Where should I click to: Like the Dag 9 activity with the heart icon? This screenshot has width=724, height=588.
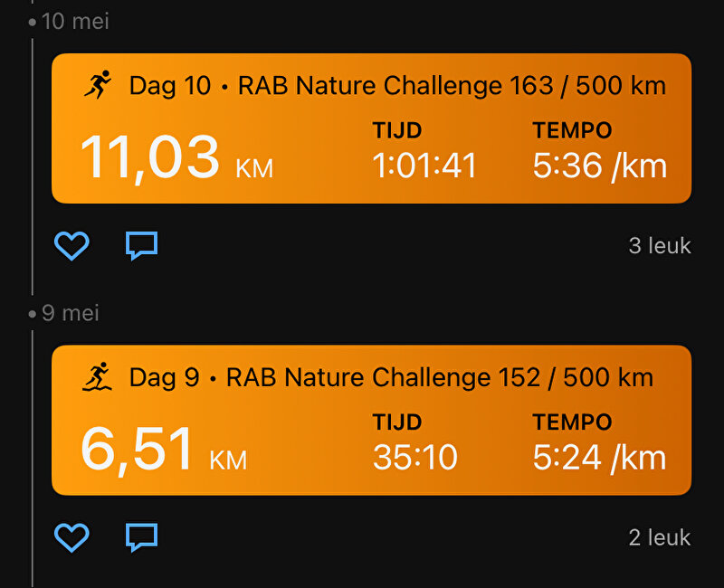(71, 537)
